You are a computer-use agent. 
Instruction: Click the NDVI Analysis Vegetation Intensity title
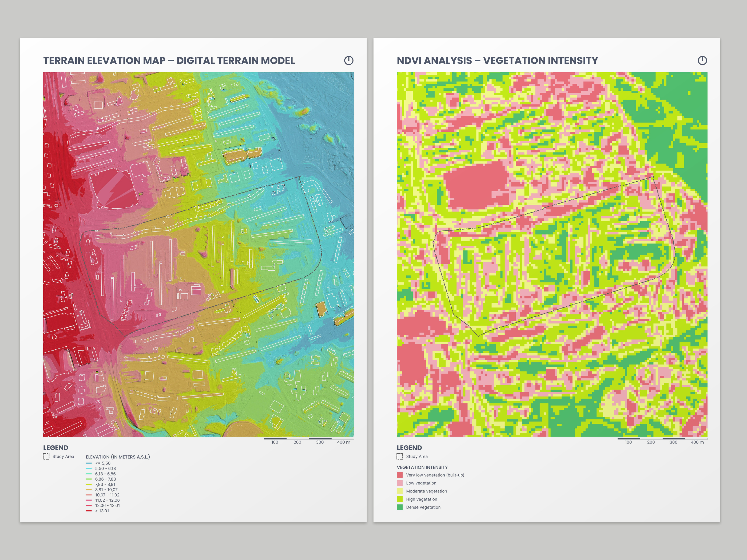(497, 61)
